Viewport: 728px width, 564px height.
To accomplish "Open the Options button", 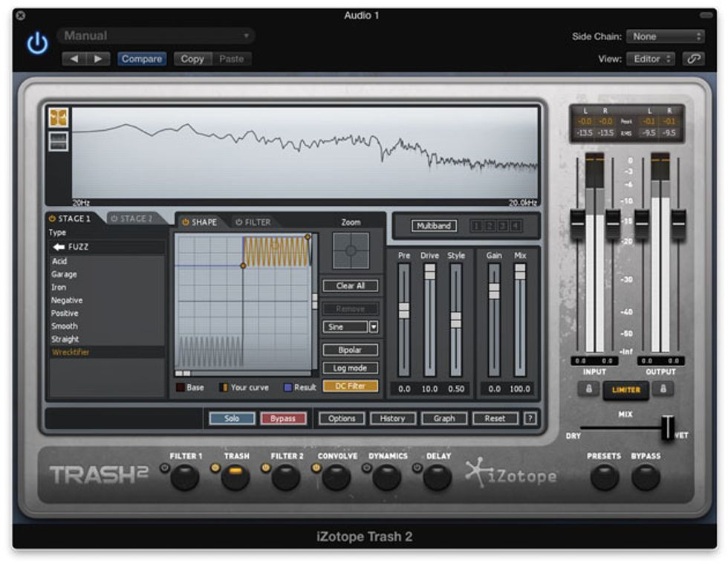I will [342, 418].
